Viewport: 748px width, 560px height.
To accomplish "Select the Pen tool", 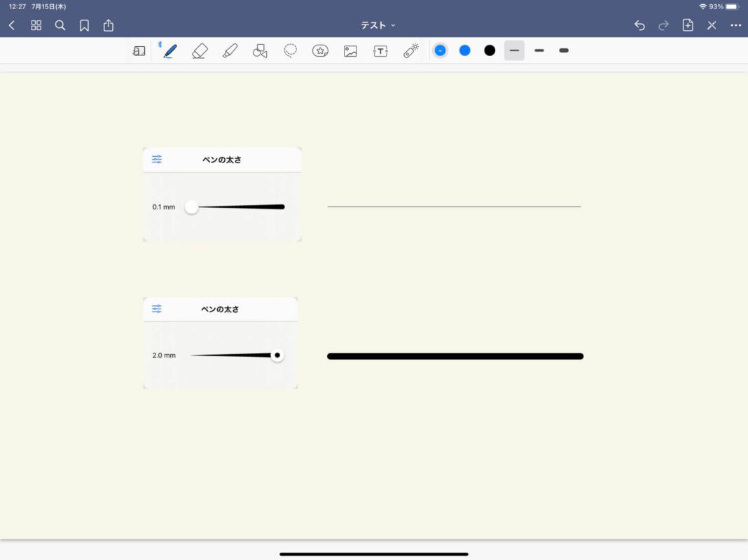I will point(169,50).
